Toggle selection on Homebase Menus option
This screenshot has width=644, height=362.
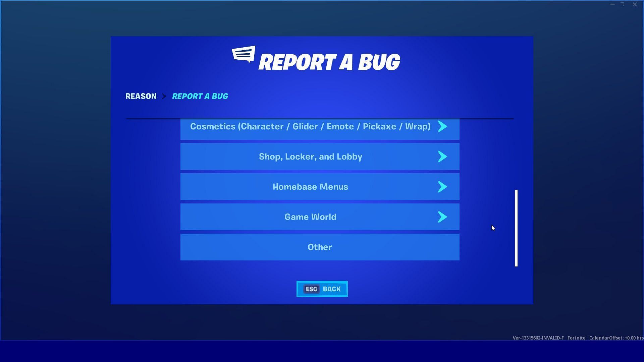click(319, 186)
